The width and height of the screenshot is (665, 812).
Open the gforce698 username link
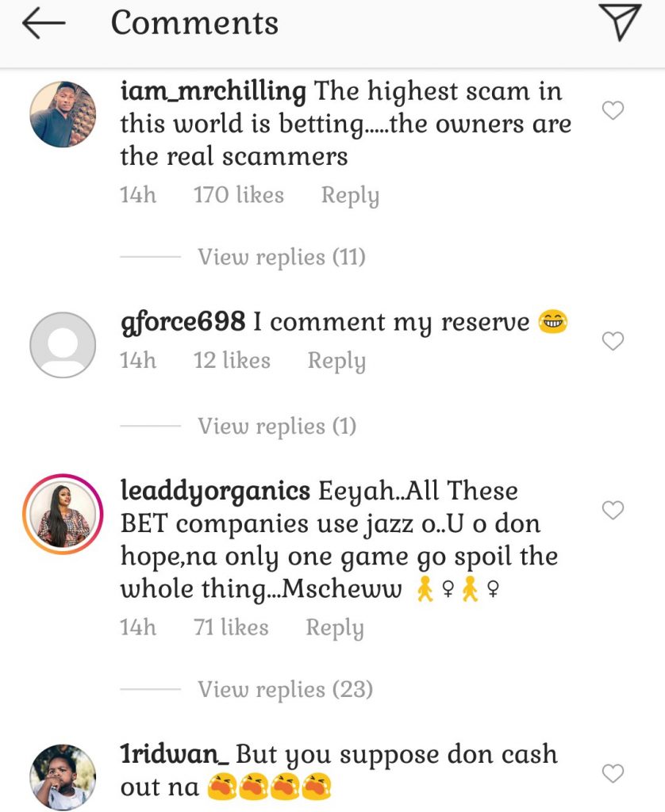(x=183, y=322)
